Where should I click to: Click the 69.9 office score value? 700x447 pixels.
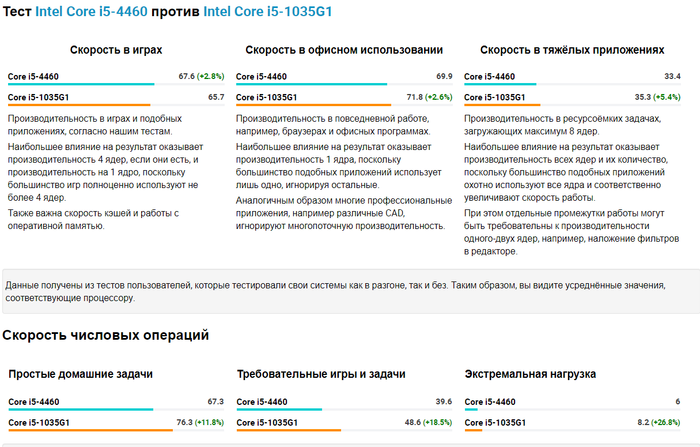444,76
